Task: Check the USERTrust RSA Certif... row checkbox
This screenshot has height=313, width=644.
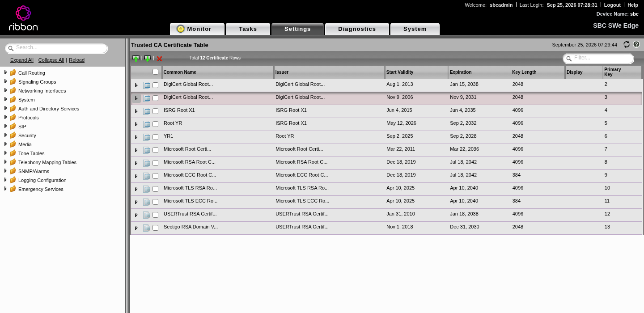Action: [155, 215]
